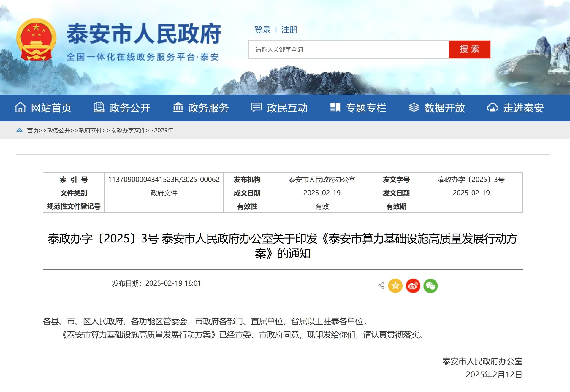
Task: Click stacked layers icon beside 数据开放
Action: [x=414, y=108]
